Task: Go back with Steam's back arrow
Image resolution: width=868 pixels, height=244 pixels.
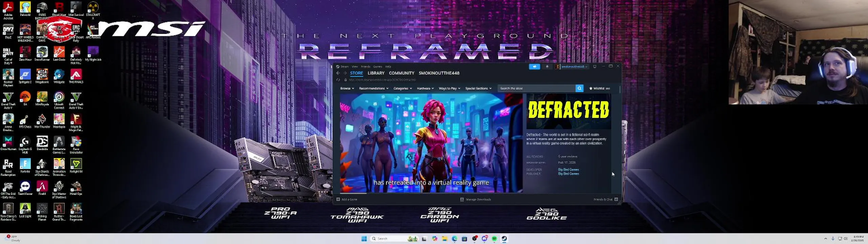Action: tap(338, 73)
